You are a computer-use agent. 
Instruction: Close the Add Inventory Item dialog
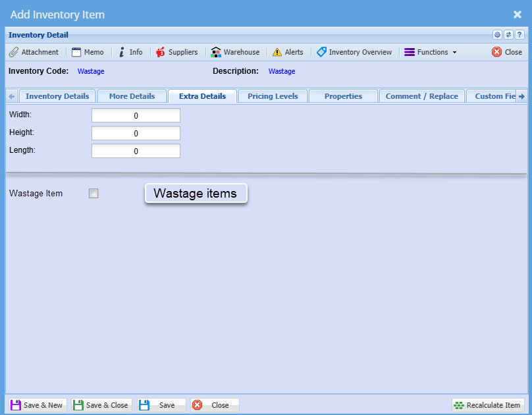pos(517,14)
